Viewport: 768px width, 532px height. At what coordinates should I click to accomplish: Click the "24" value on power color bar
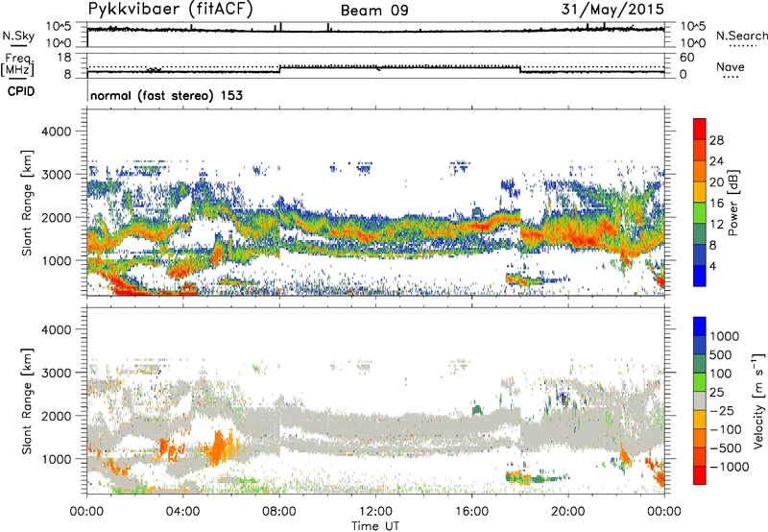pos(716,161)
